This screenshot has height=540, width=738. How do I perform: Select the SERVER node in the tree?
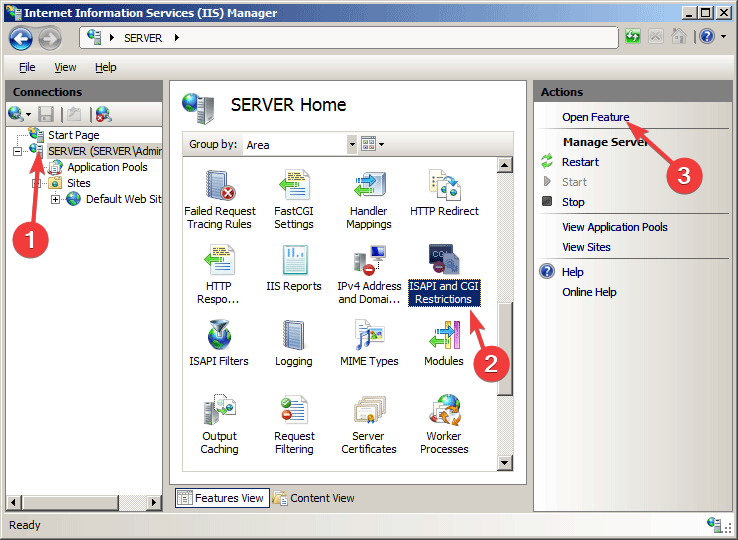tap(104, 151)
